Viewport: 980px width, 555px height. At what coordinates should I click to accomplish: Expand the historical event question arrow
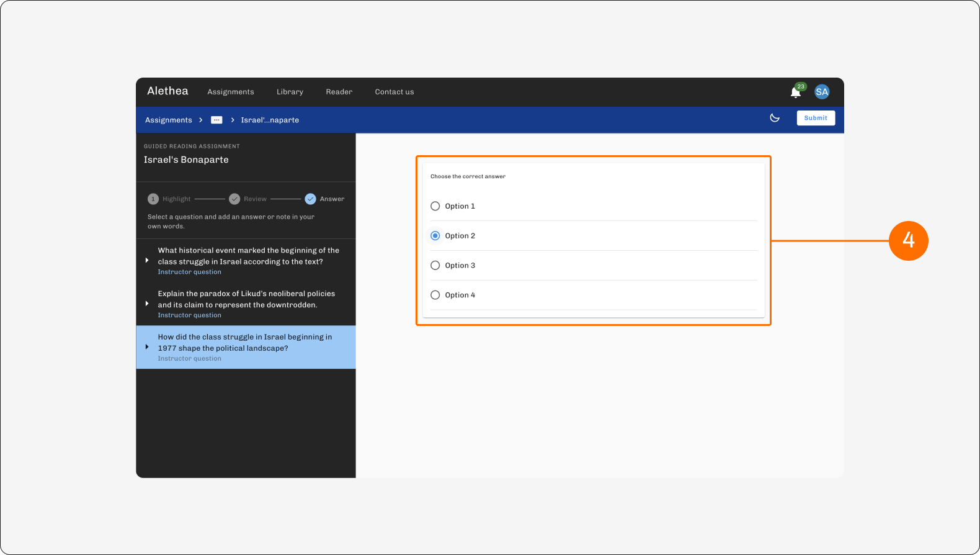coord(147,261)
